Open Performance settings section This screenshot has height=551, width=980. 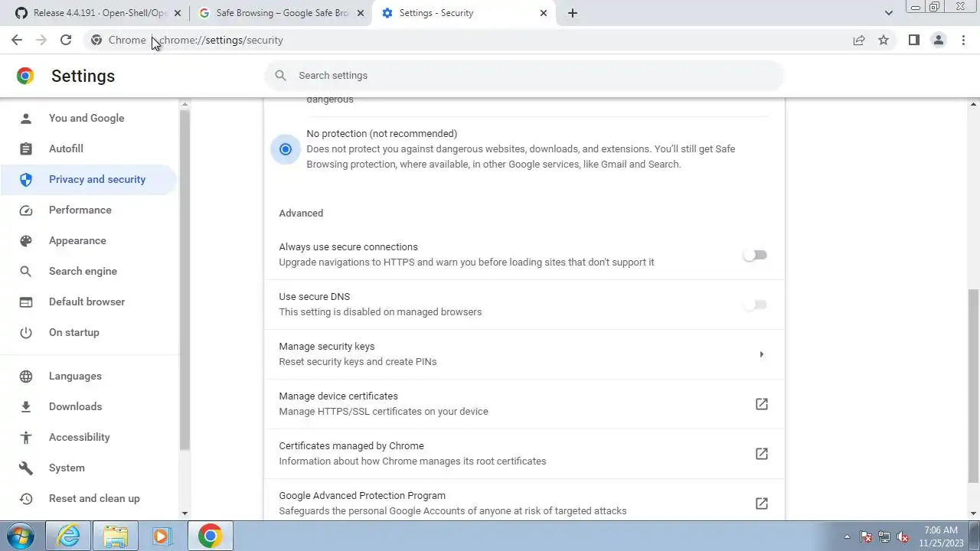pyautogui.click(x=89, y=210)
